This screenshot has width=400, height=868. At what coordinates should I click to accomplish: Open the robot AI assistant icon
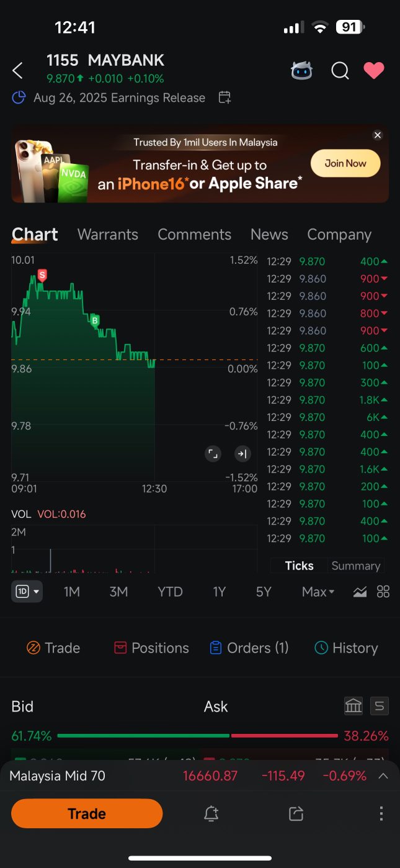pyautogui.click(x=302, y=71)
